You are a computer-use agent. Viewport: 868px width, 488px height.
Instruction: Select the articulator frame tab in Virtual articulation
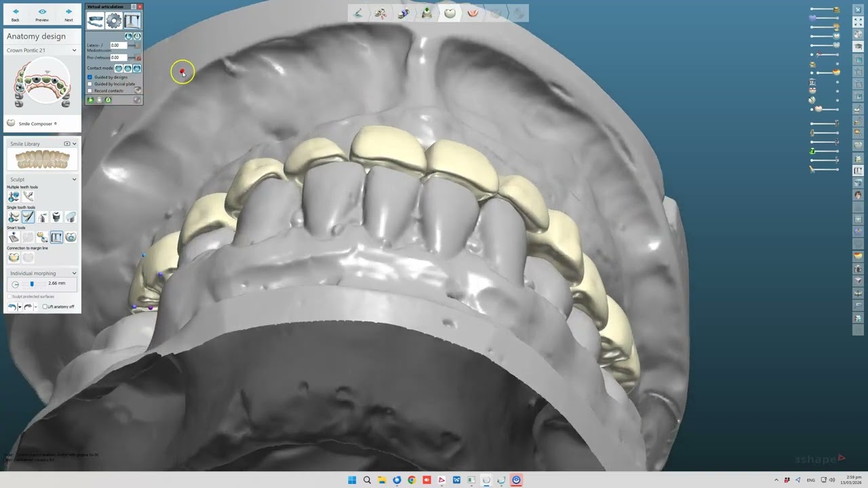coord(132,21)
